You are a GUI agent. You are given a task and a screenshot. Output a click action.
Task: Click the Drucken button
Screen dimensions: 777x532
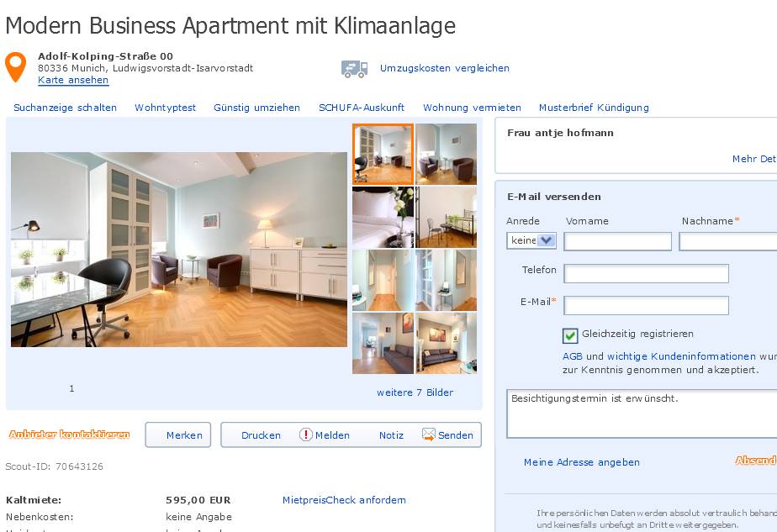coord(261,435)
